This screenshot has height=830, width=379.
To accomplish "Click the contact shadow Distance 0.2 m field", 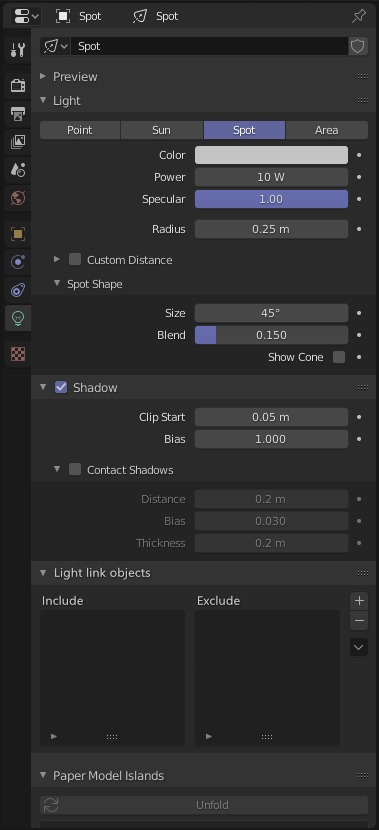I will [271, 499].
